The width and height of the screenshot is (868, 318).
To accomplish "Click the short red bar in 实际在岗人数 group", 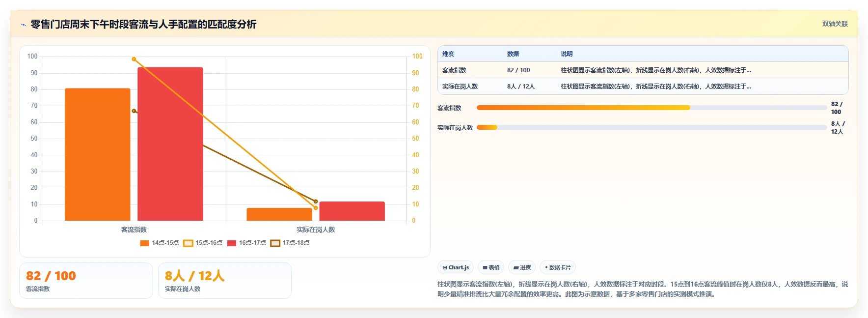I will [x=352, y=211].
